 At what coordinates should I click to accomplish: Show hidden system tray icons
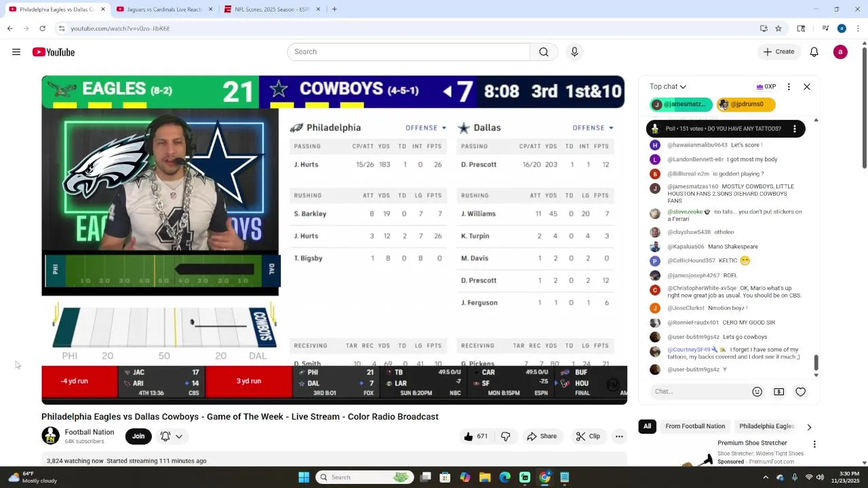click(766, 477)
